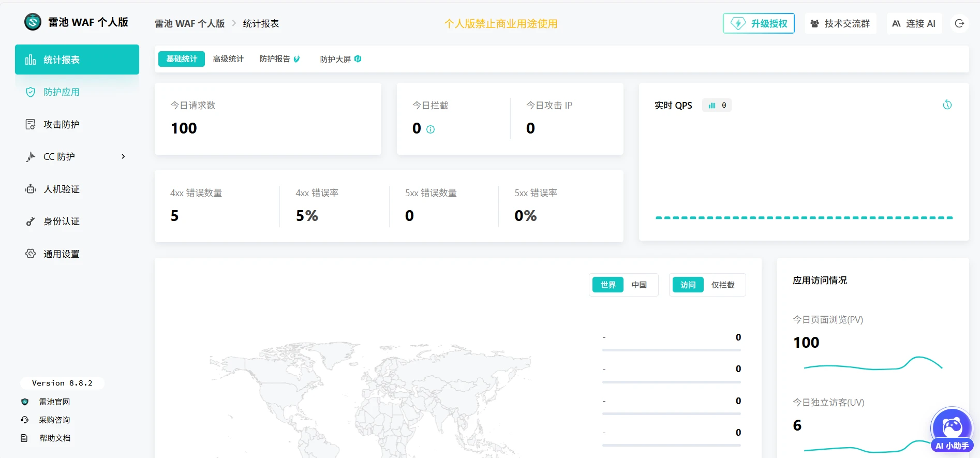Screen dimensions: 980x458
Task: Click the AI icon in 连接 AI button
Action: [x=896, y=24]
